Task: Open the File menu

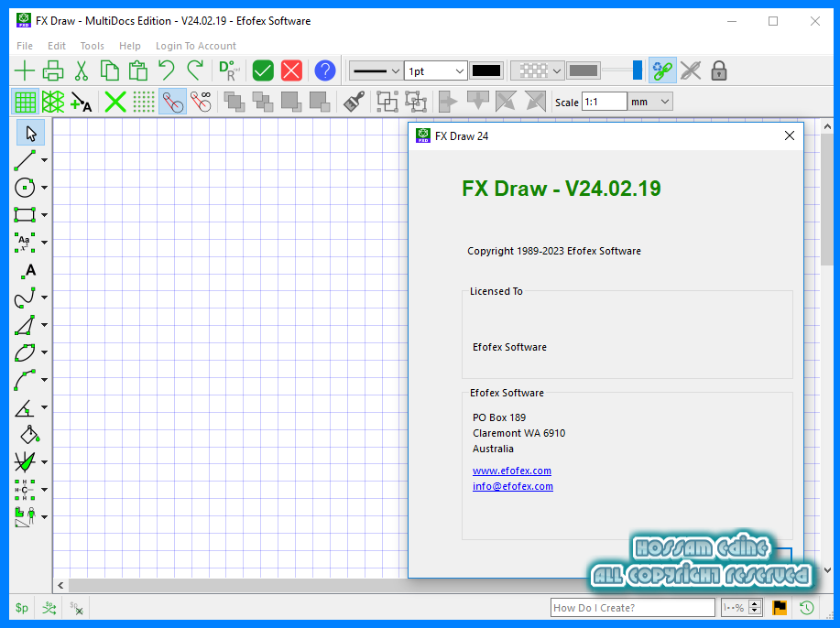Action: coord(25,46)
